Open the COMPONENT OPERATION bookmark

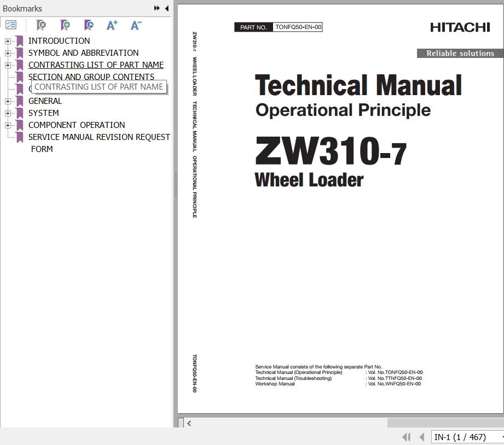[x=77, y=125]
